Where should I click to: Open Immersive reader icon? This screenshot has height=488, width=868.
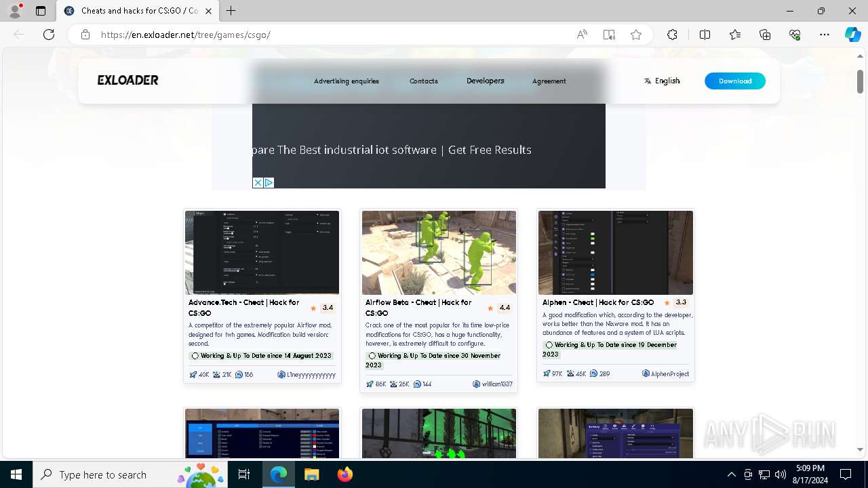point(609,35)
